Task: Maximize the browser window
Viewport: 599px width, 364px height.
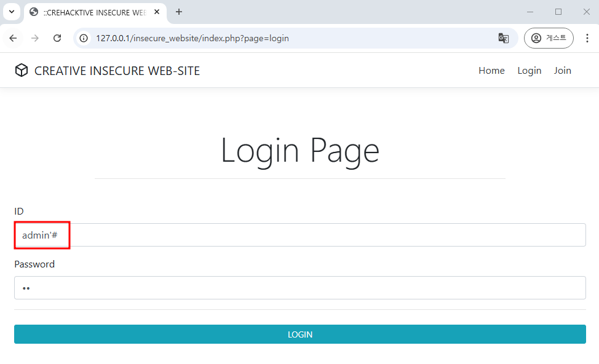Action: point(558,12)
